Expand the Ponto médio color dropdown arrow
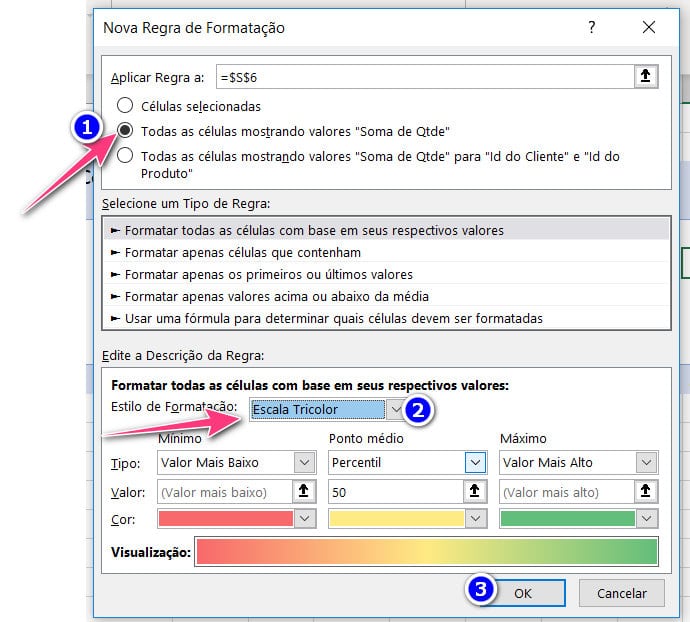 tap(475, 519)
